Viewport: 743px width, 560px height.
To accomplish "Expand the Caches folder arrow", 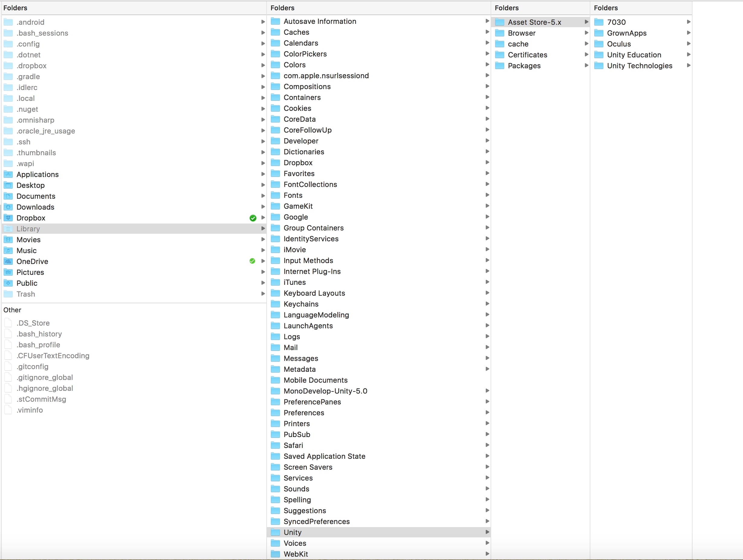I will click(487, 32).
